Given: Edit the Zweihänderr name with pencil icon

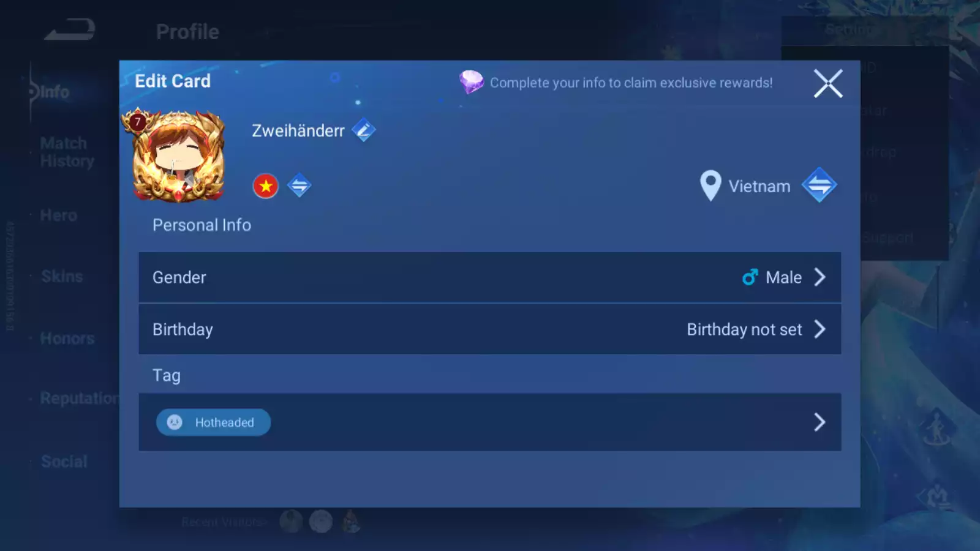Looking at the screenshot, I should tap(363, 130).
